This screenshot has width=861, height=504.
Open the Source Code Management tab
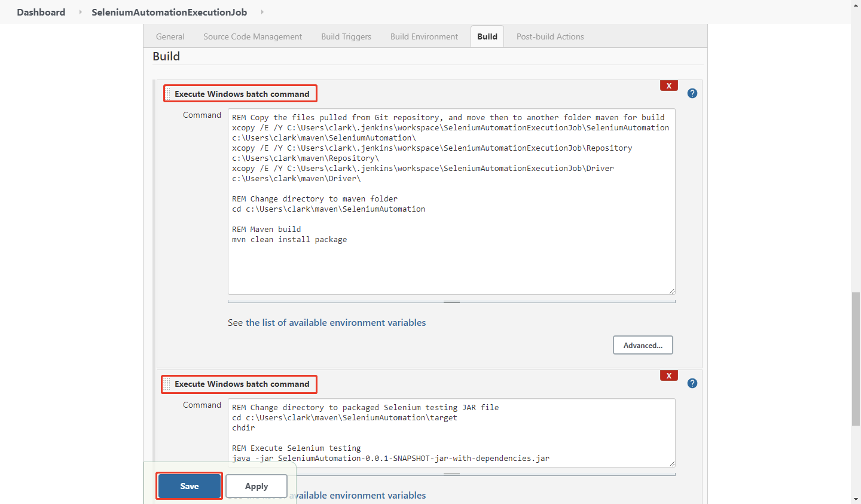pos(252,36)
